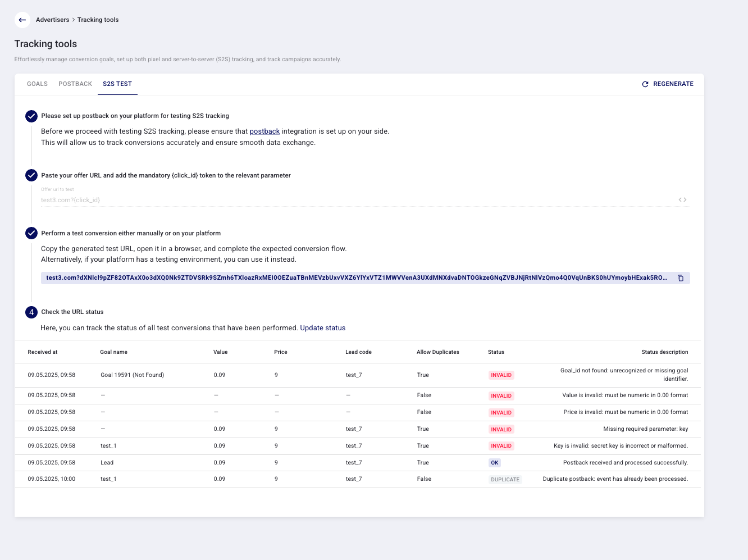This screenshot has width=748, height=560.
Task: Click test_1 goal name in INVALID row
Action: click(x=108, y=446)
